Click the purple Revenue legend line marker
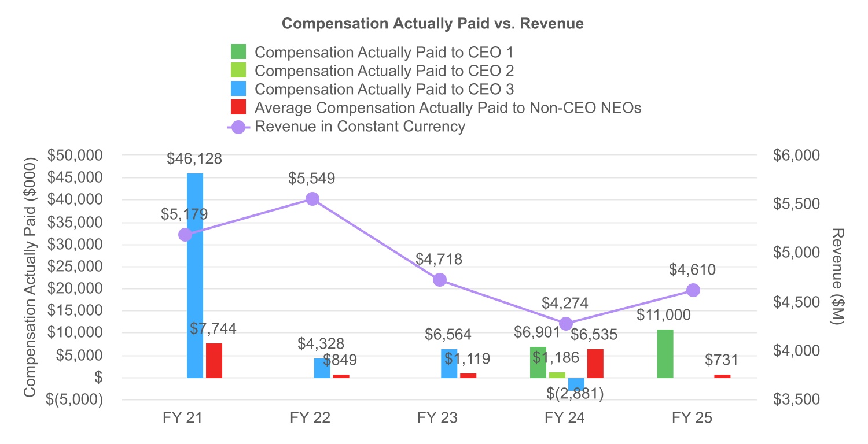868x444 pixels. pyautogui.click(x=238, y=126)
